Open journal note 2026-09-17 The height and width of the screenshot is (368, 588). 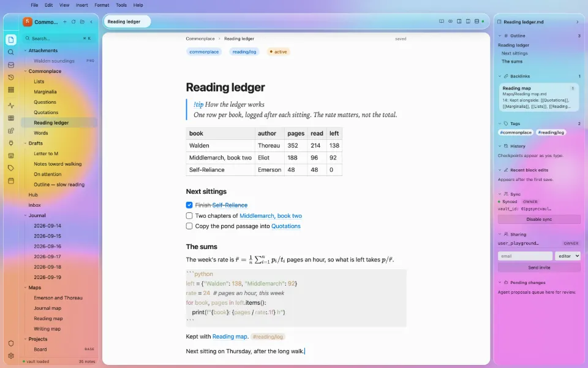47,256
